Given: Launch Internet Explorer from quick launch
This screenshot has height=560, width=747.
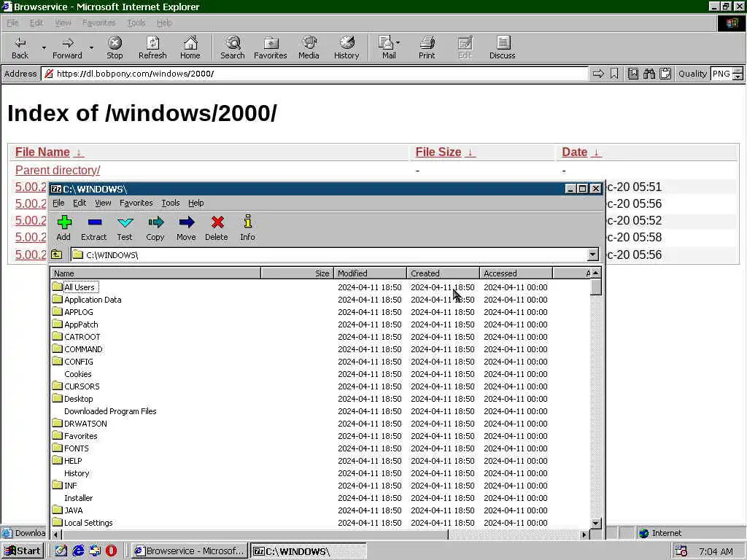Looking at the screenshot, I should [78, 551].
